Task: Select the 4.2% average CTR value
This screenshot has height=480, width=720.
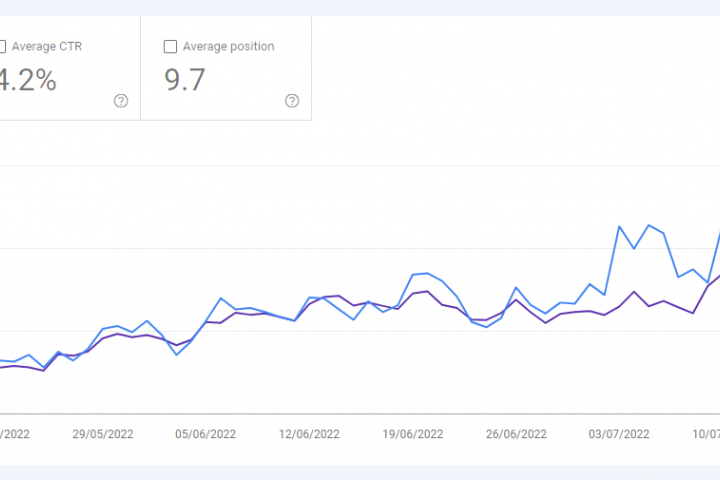Action: click(28, 80)
